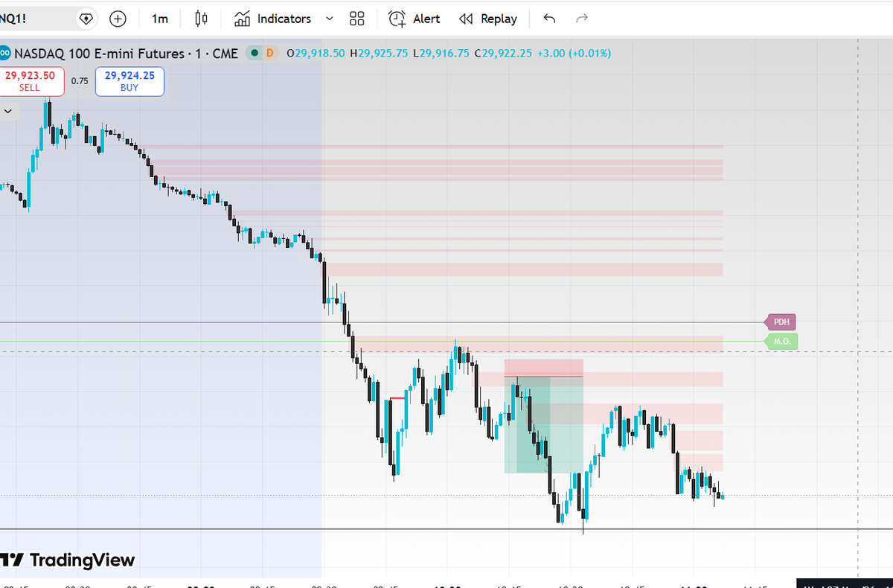Viewport: 893px width, 588px height.
Task: Collapse the legend with the chevron arrow
Action: [x=8, y=111]
